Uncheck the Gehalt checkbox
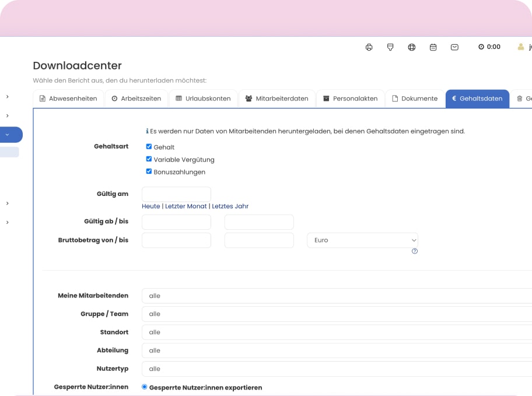532x396 pixels. 149,147
